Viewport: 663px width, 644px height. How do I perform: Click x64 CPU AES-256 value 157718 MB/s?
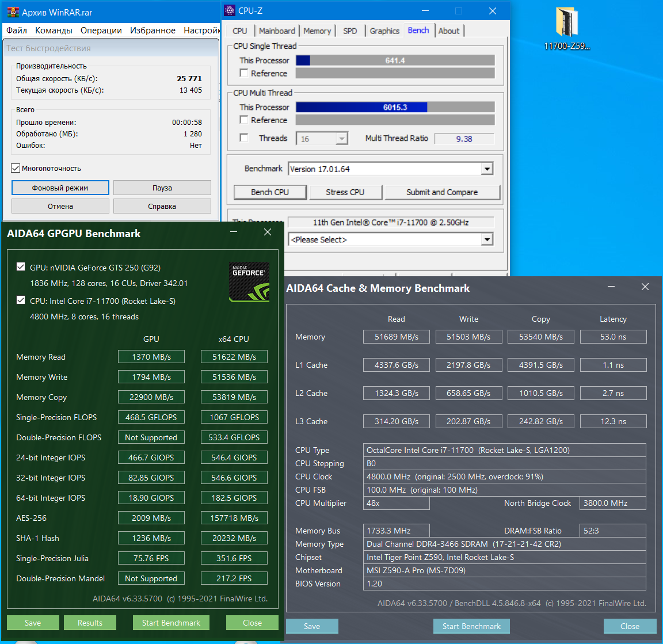point(234,518)
